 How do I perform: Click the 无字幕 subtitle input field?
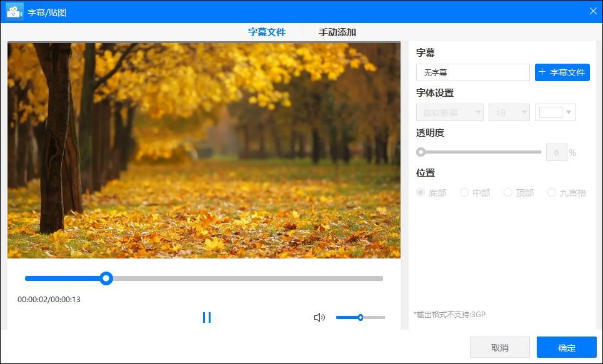coord(472,72)
